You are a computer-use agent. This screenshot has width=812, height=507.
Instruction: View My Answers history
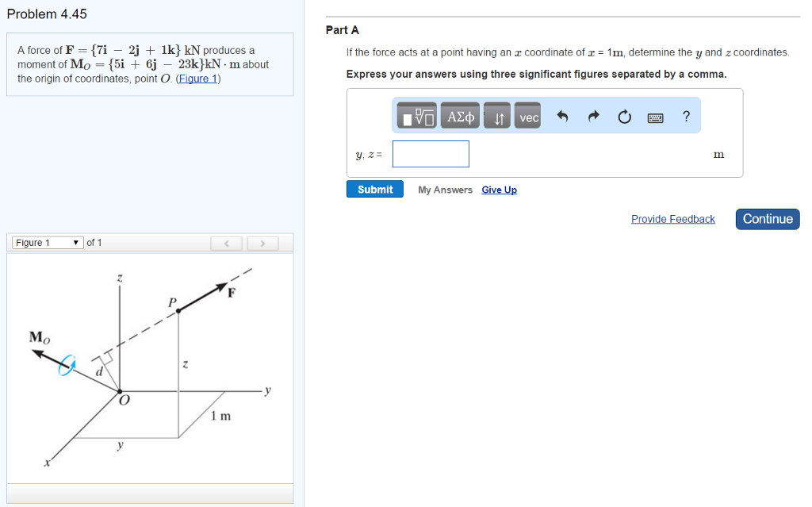pyautogui.click(x=445, y=189)
